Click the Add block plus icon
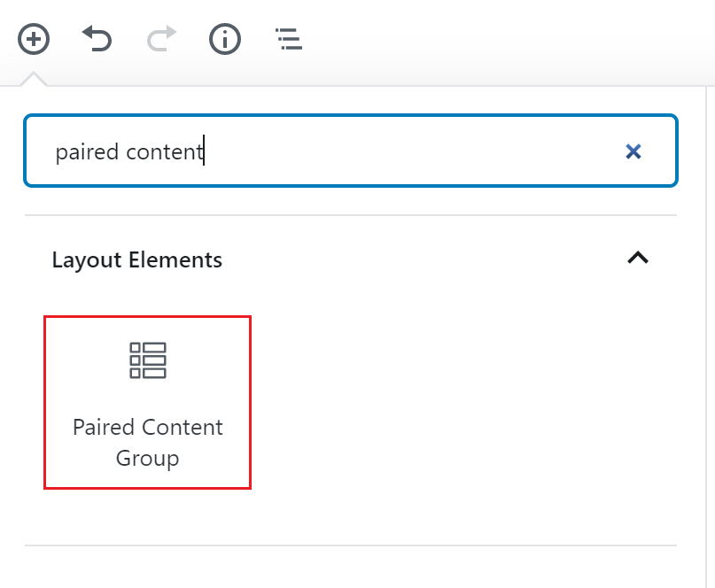715x588 pixels. click(34, 39)
